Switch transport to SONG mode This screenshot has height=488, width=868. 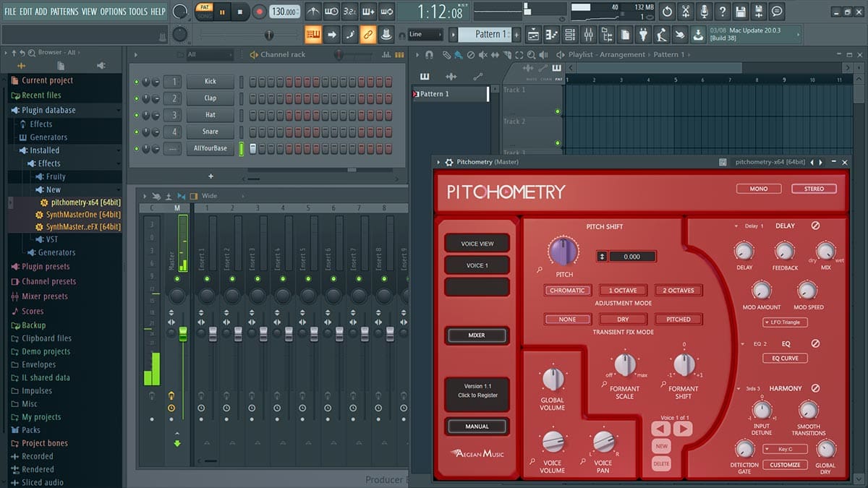pyautogui.click(x=205, y=16)
